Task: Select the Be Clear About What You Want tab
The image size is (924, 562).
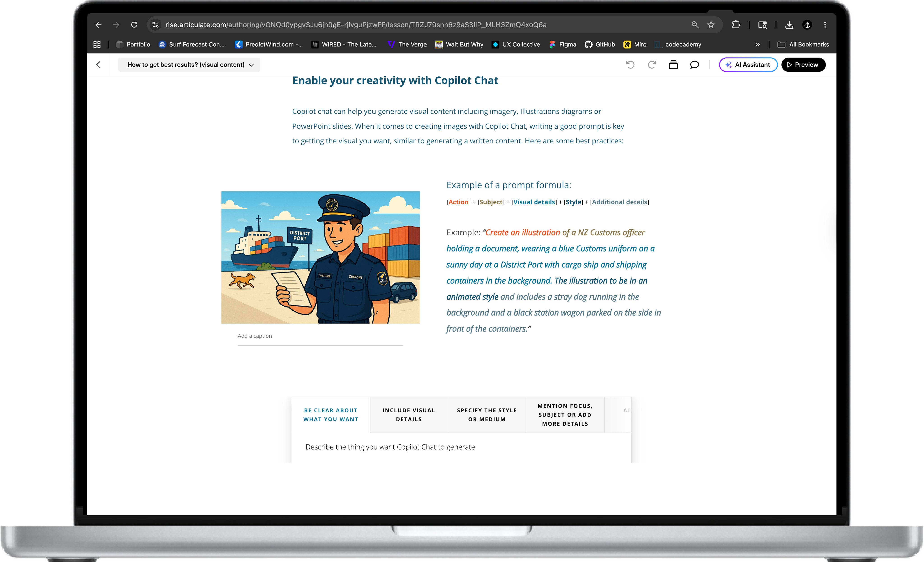Action: (x=331, y=415)
